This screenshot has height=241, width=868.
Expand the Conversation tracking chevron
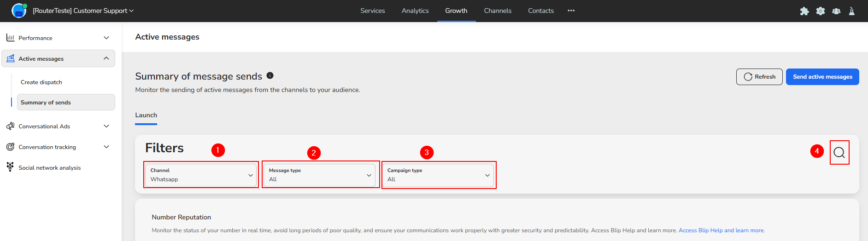point(106,147)
